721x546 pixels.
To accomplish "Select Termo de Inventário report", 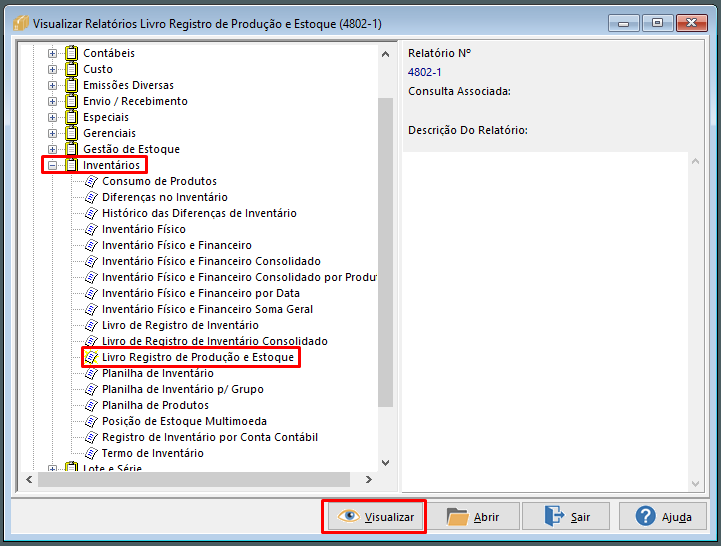I will (x=153, y=453).
